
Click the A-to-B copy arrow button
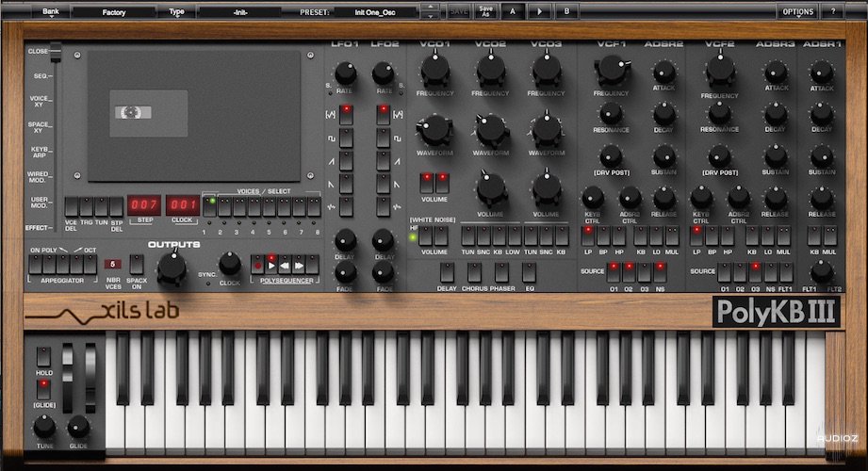click(540, 11)
